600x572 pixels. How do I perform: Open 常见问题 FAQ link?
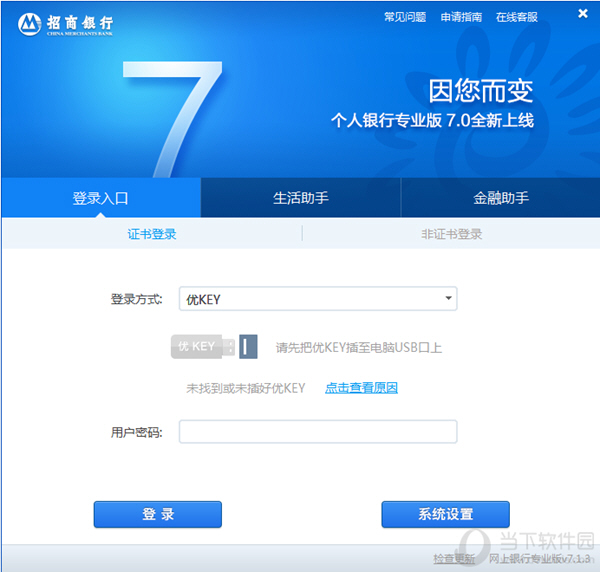[x=405, y=17]
